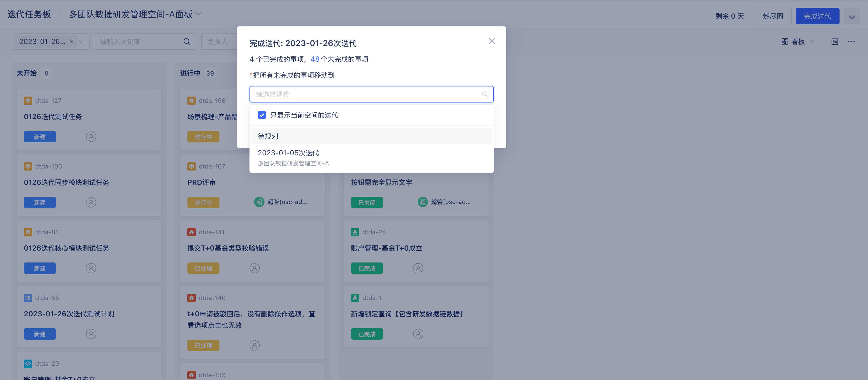Screen dimensions: 868x380
Task: Assign owner on dtda-141 card
Action: pyautogui.click(x=254, y=268)
